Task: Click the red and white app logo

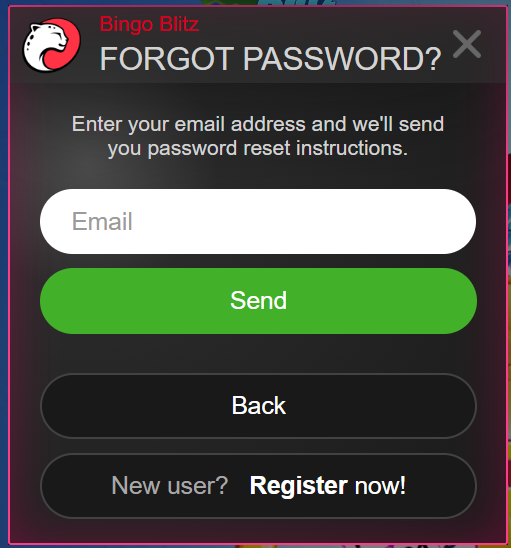Action: pyautogui.click(x=51, y=45)
